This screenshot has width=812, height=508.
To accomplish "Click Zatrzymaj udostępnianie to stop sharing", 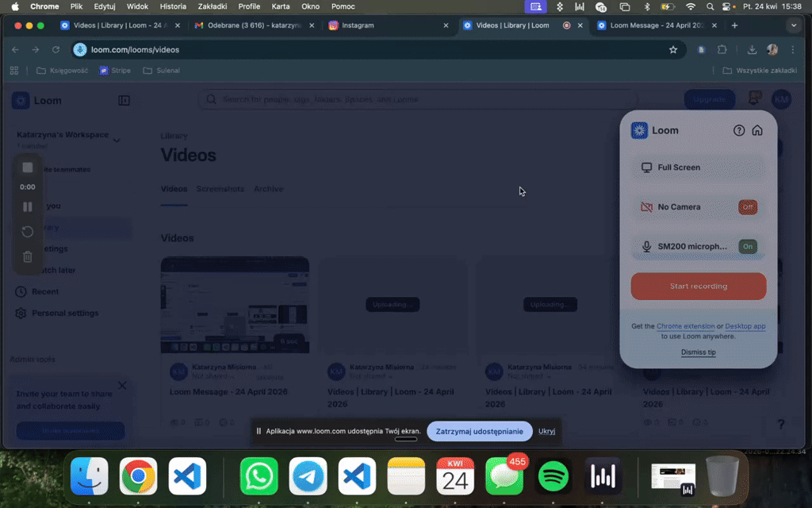I will point(480,431).
